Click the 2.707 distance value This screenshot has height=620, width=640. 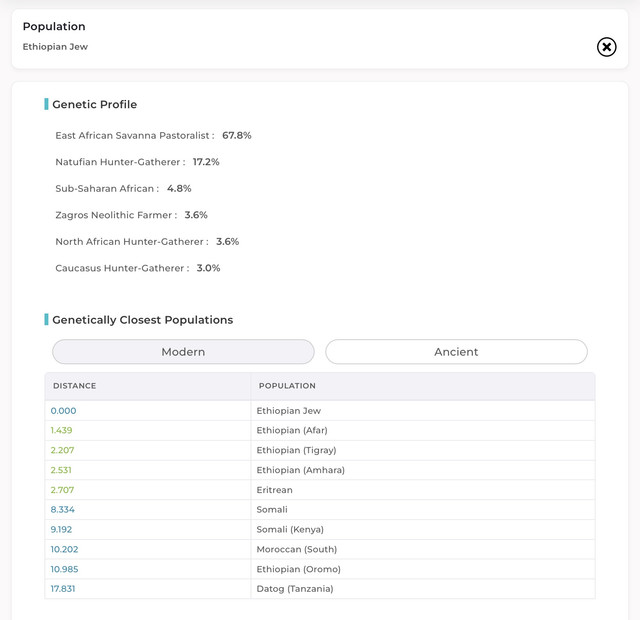pos(62,490)
